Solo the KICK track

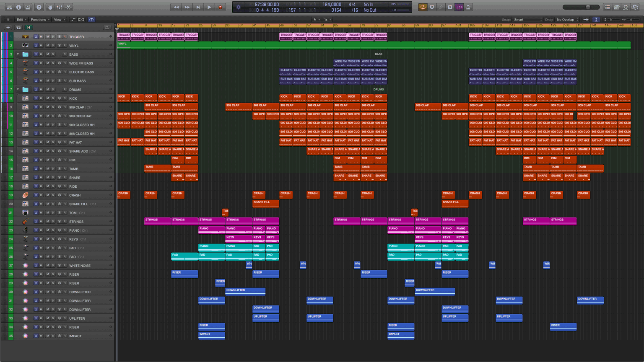[54, 98]
